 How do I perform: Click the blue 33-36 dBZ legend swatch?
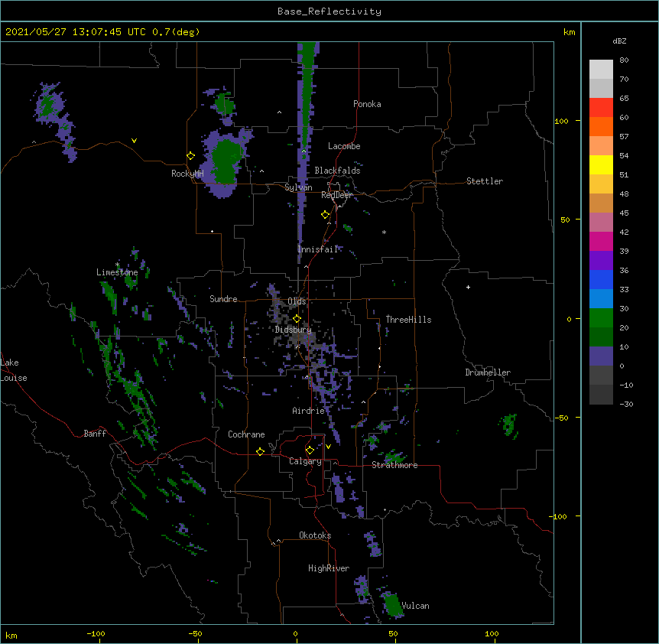pyautogui.click(x=601, y=279)
